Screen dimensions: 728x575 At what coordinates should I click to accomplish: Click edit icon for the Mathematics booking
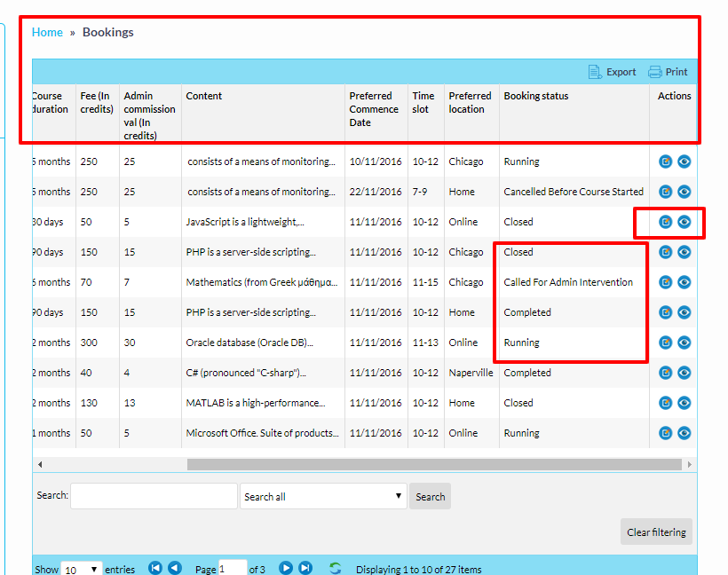coord(666,282)
